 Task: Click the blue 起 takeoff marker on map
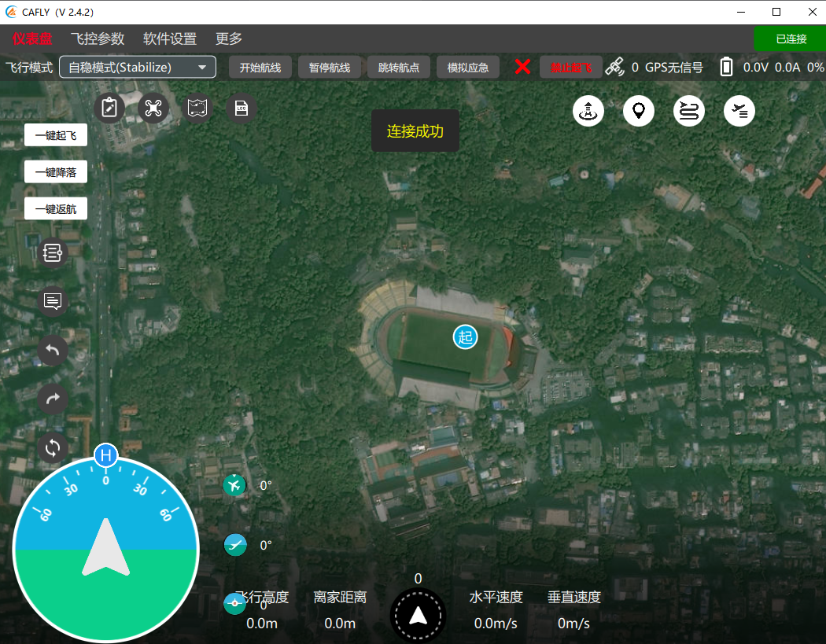(465, 337)
